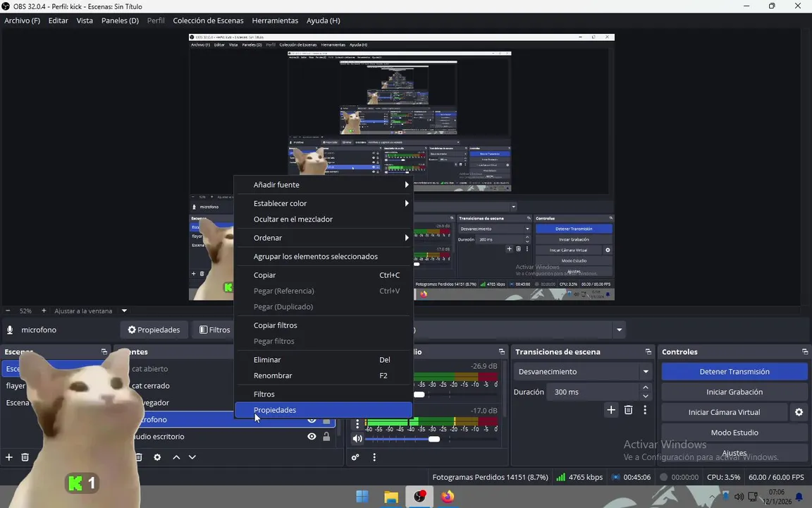Image resolution: width=812 pixels, height=508 pixels.
Task: Move selected source up
Action: 177,457
